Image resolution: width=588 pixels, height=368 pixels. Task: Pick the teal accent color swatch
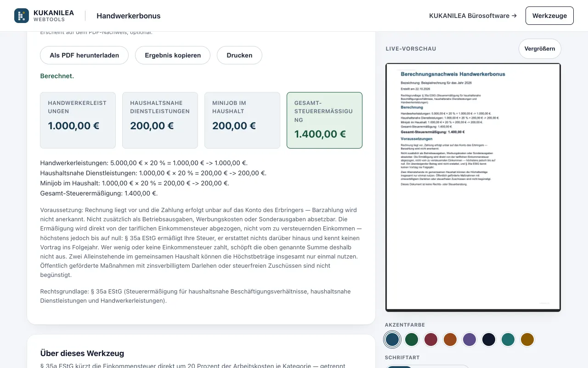(x=508, y=339)
